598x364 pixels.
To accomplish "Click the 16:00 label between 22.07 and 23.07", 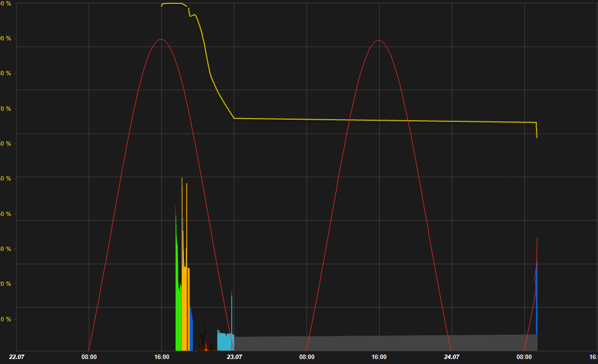I will [x=162, y=357].
